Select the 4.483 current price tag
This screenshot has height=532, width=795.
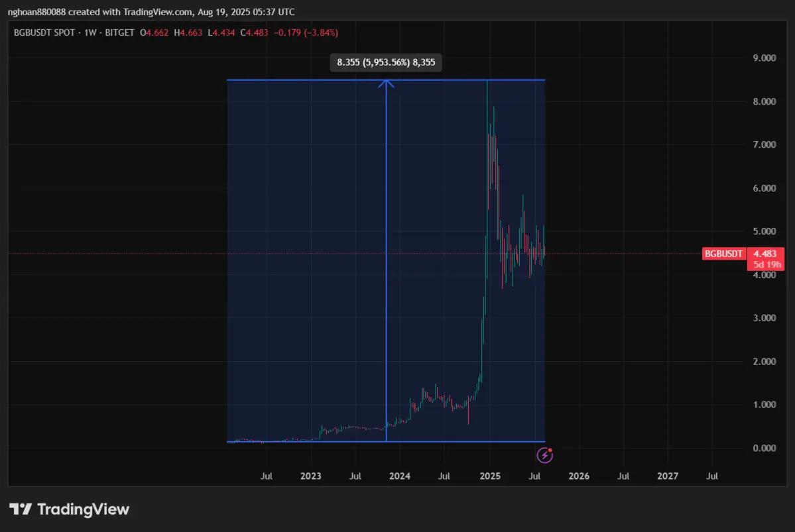766,254
